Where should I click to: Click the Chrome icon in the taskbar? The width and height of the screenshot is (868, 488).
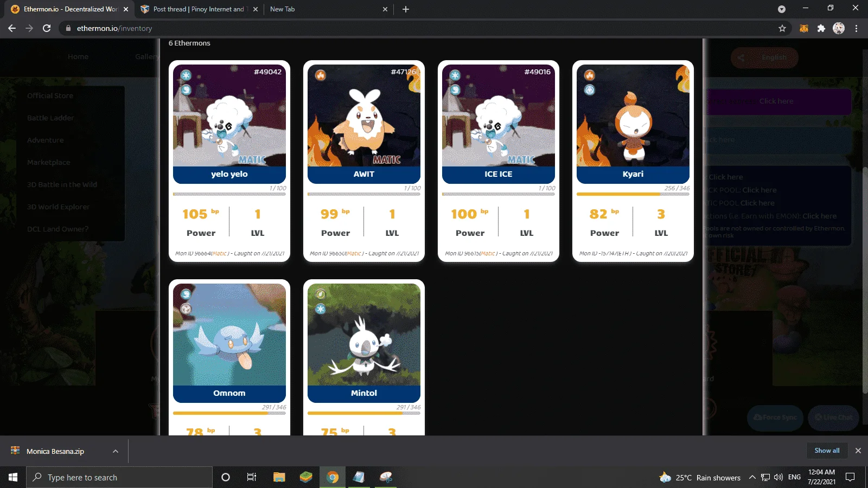tap(333, 477)
